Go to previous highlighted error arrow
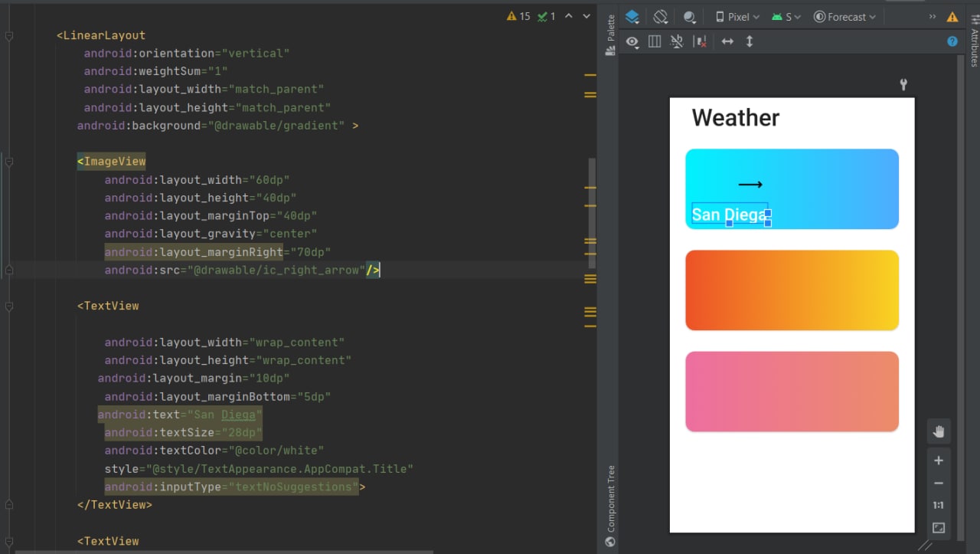 pyautogui.click(x=569, y=16)
